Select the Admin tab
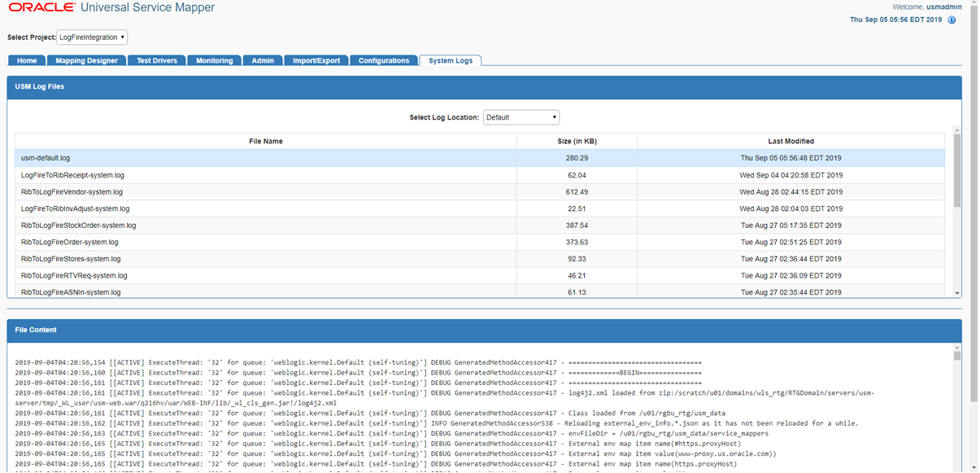 [262, 59]
